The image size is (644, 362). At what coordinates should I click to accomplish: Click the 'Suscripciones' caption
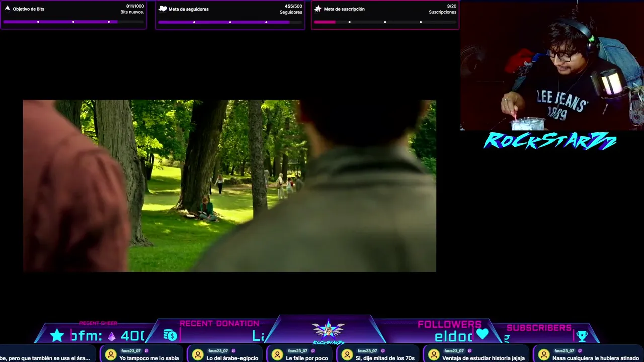(443, 12)
